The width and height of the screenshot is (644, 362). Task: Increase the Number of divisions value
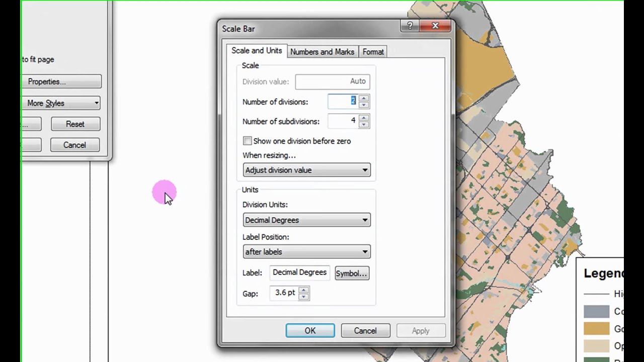[364, 98]
